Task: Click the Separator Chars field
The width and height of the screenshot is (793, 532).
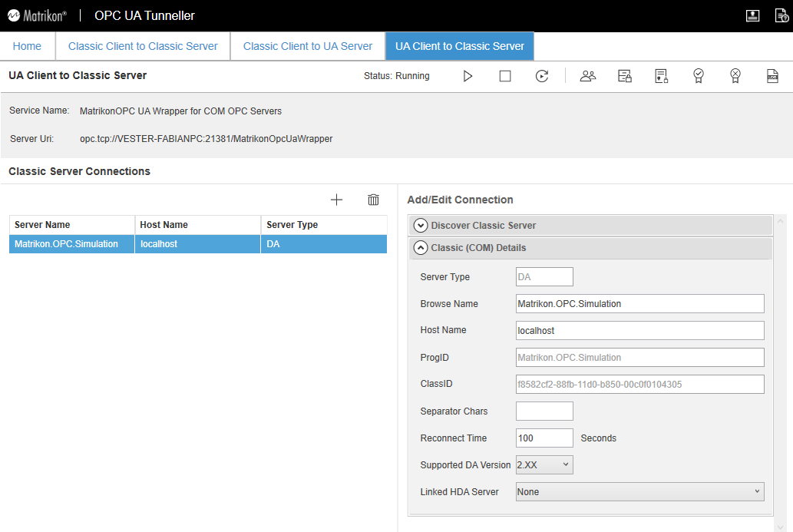Action: tap(544, 411)
